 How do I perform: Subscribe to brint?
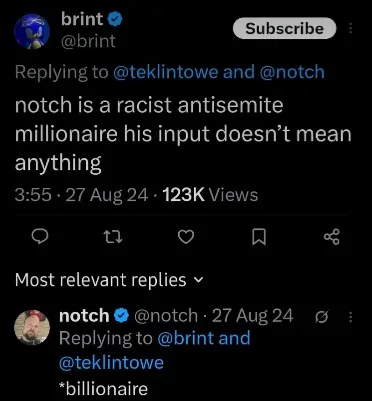[284, 28]
